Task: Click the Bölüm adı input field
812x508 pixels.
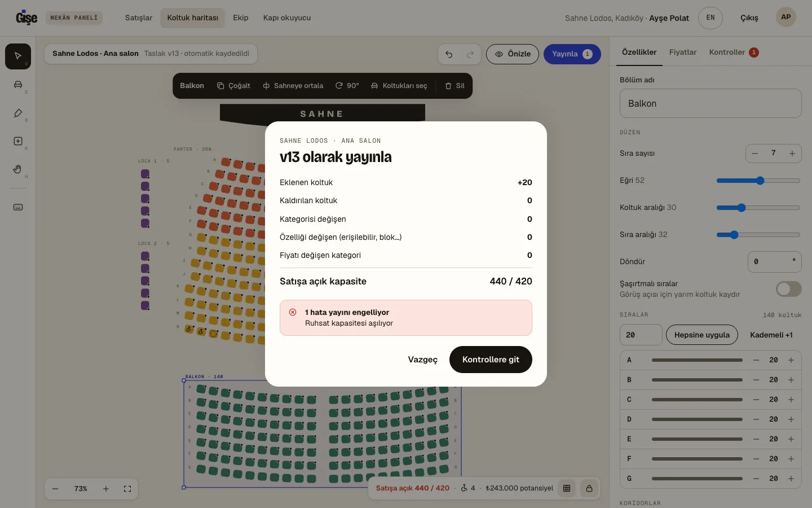Action: coord(710,103)
